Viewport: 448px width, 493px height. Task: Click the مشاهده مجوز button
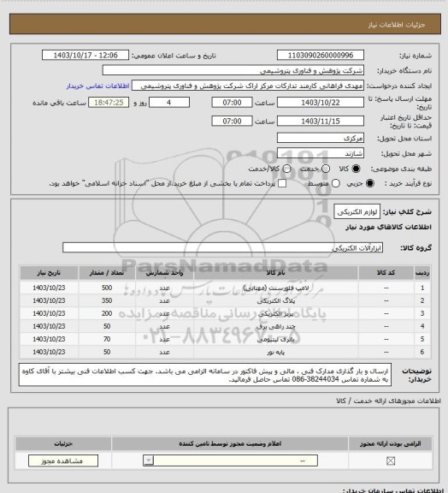point(62,461)
